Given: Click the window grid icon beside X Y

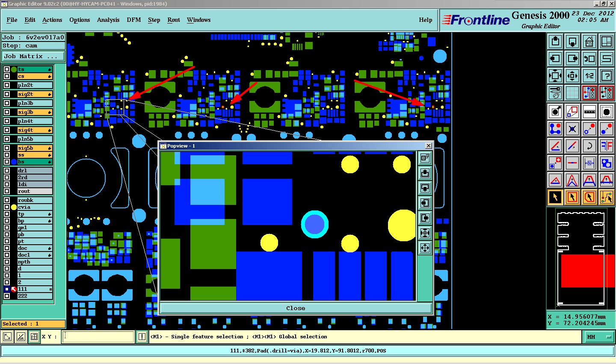Looking at the screenshot, I should click(34, 337).
